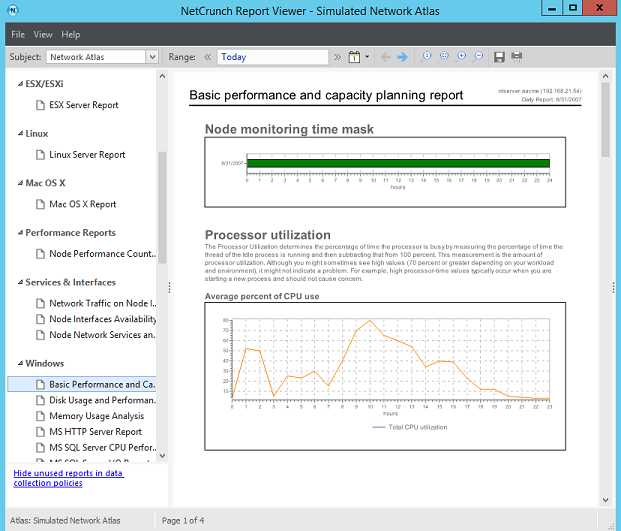Click the Basic performance and capacity planning report title

click(x=326, y=95)
